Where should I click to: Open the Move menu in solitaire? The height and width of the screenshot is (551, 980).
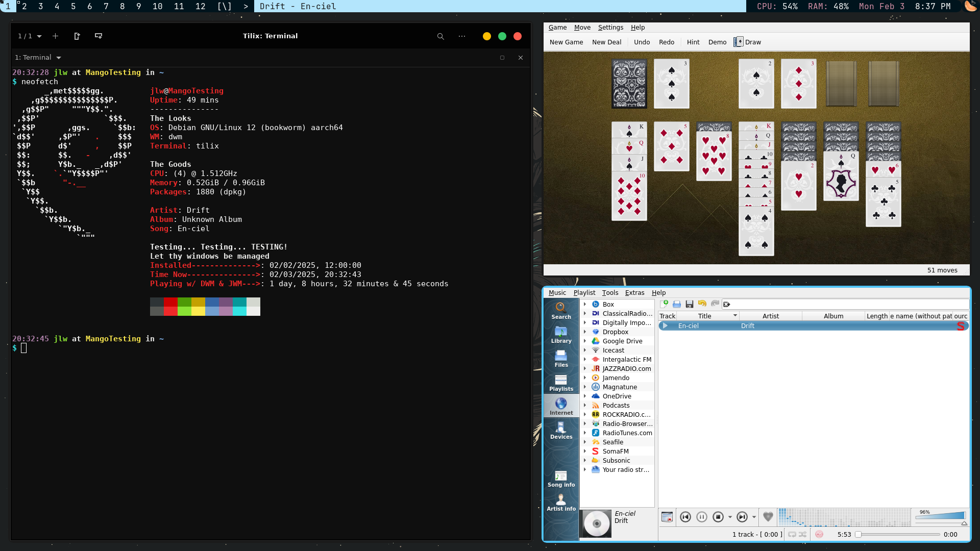point(582,28)
